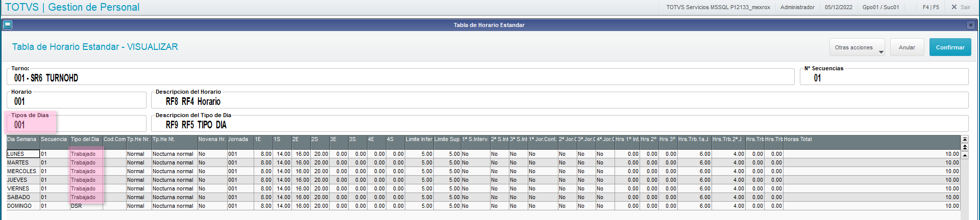Screen dimensions: 980x220
Task: Click the window icon in dialog title bar
Action: [7, 25]
